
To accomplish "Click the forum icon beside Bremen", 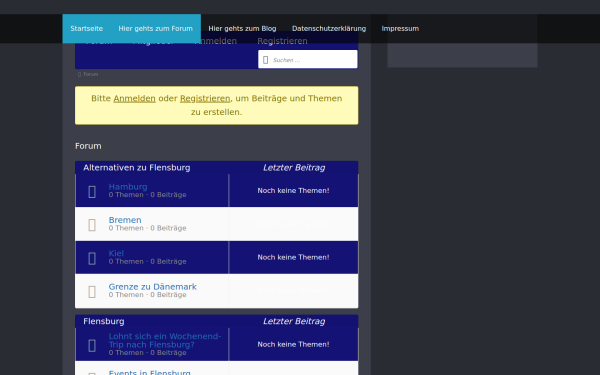I will click(92, 225).
